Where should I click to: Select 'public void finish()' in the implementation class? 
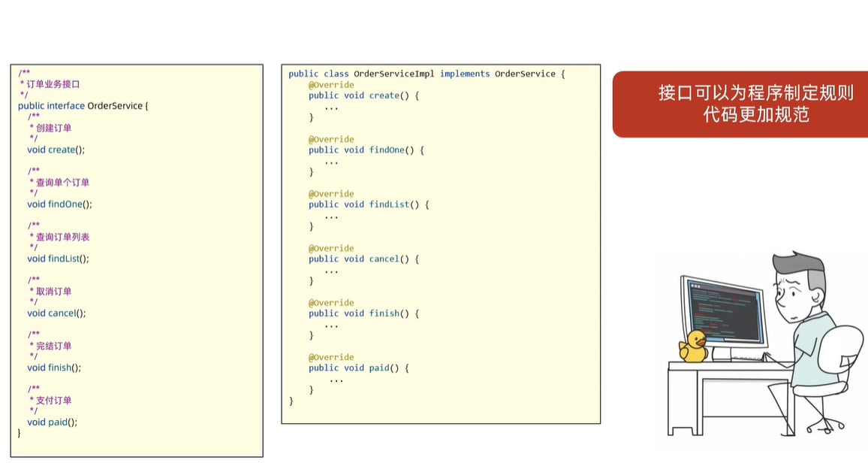[x=363, y=313]
